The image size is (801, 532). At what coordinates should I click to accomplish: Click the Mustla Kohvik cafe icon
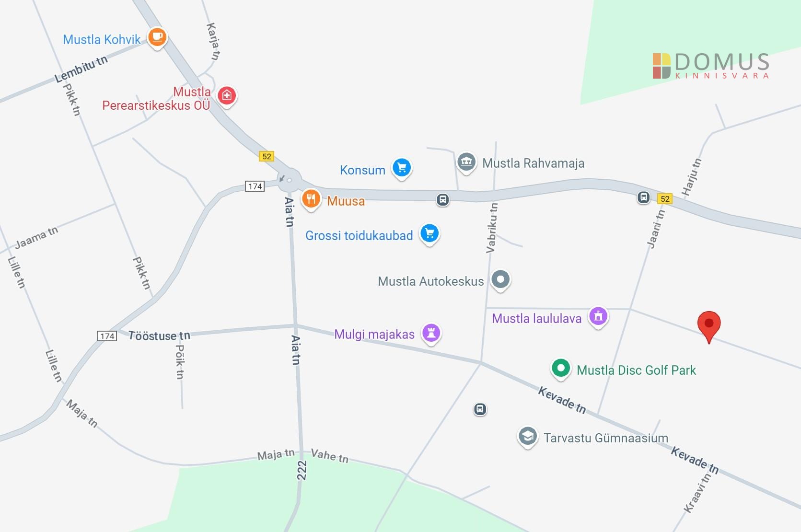(157, 37)
